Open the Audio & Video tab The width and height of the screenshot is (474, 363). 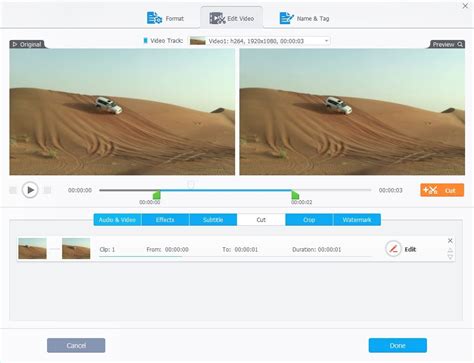(x=117, y=220)
